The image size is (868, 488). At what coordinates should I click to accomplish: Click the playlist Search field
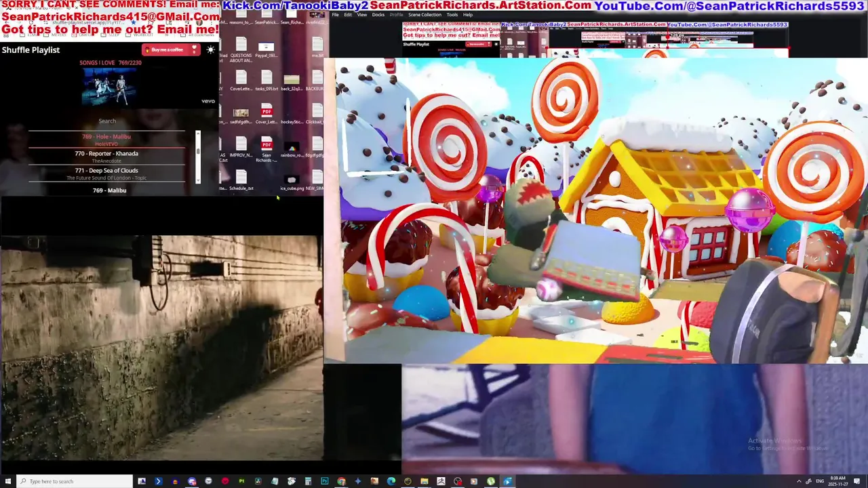(x=107, y=121)
